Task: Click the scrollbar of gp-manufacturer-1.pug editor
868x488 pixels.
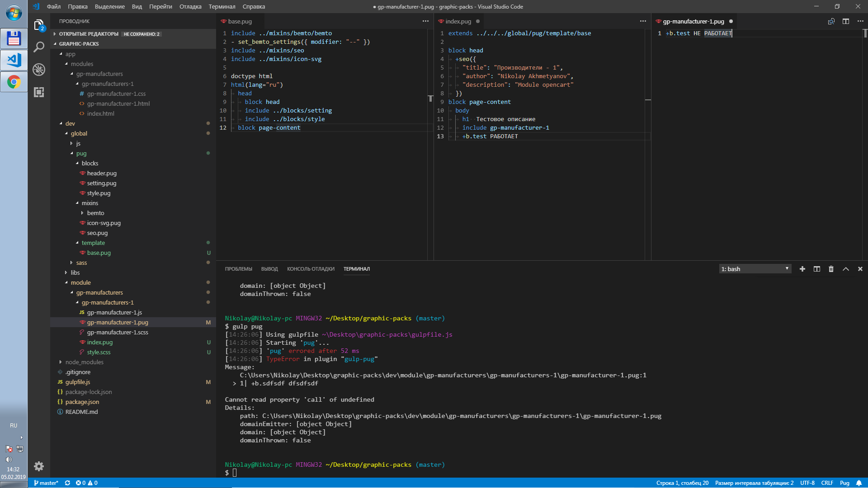Action: tap(865, 145)
